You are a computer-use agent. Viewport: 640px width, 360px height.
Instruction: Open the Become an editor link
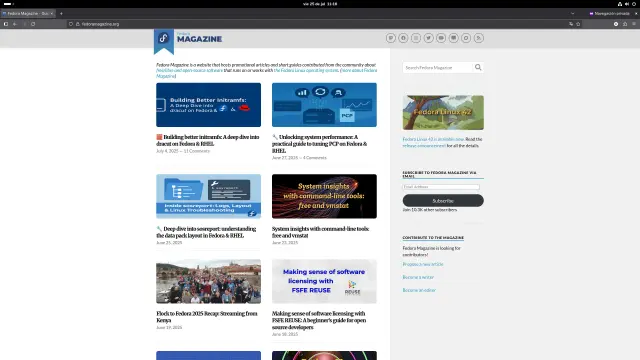click(419, 290)
